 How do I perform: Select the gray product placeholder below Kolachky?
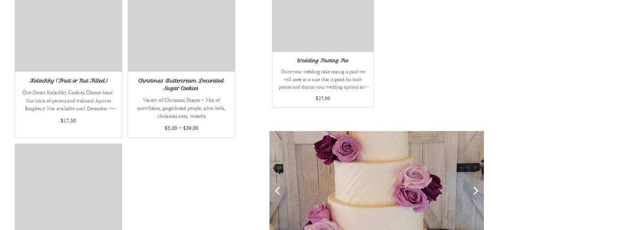69,187
